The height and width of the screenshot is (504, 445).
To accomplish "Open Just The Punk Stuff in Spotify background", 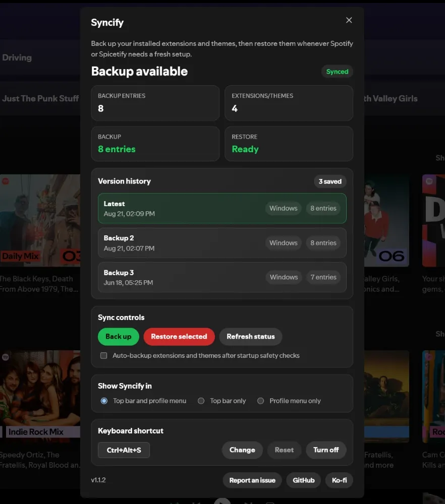I will coord(40,98).
